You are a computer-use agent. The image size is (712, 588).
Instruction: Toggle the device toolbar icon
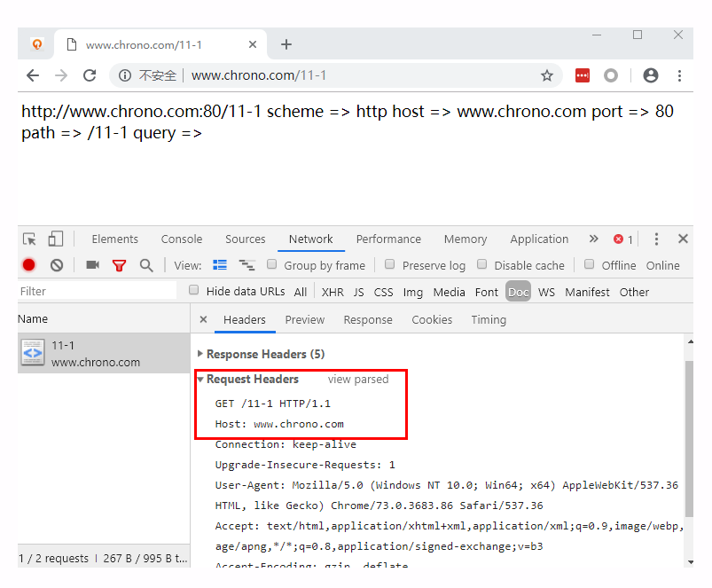click(55, 239)
